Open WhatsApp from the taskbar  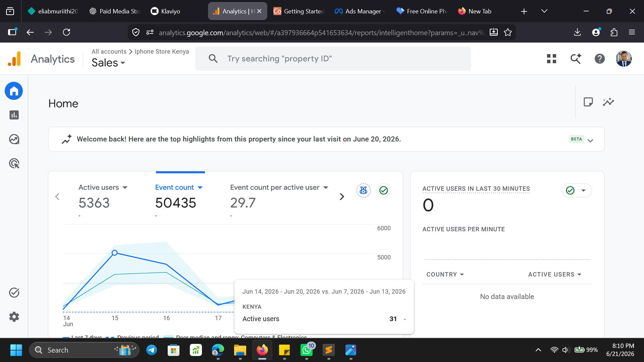pos(307,350)
